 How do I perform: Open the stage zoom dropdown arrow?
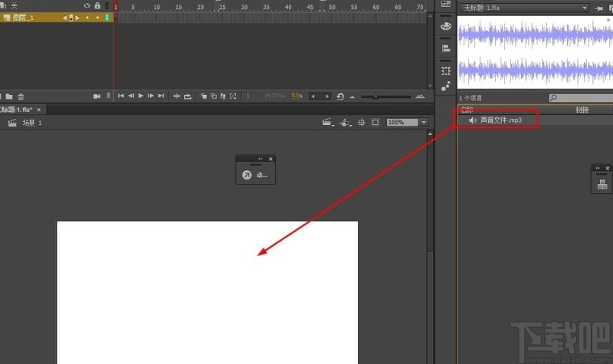pyautogui.click(x=424, y=123)
